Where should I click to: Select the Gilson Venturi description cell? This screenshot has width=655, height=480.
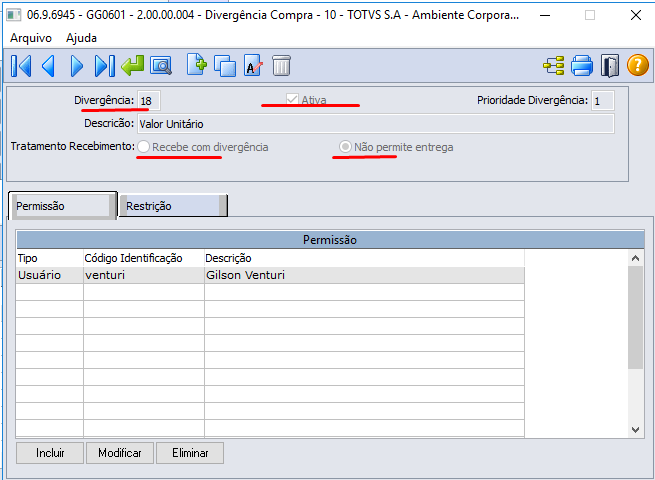pos(365,275)
